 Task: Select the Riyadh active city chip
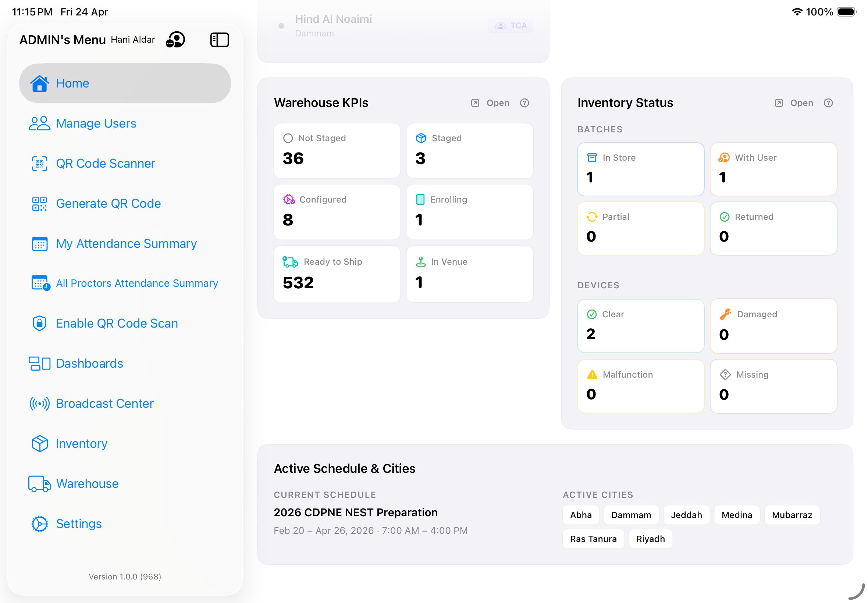tap(650, 539)
